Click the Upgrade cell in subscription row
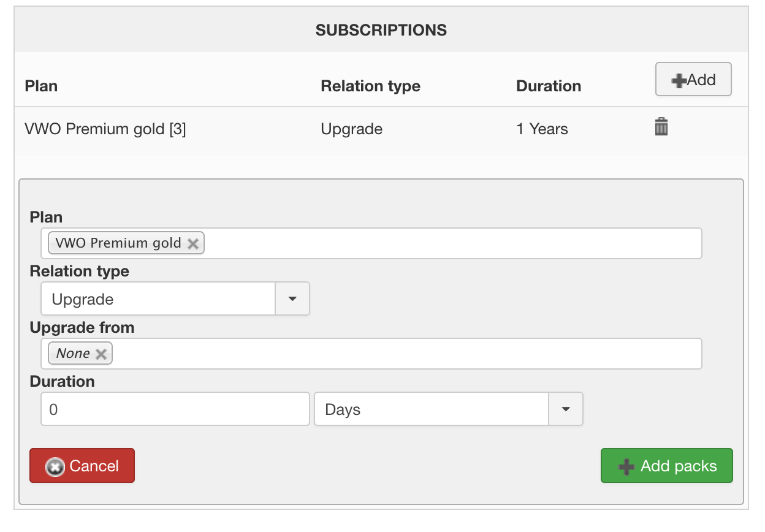The height and width of the screenshot is (532, 765). pos(351,129)
